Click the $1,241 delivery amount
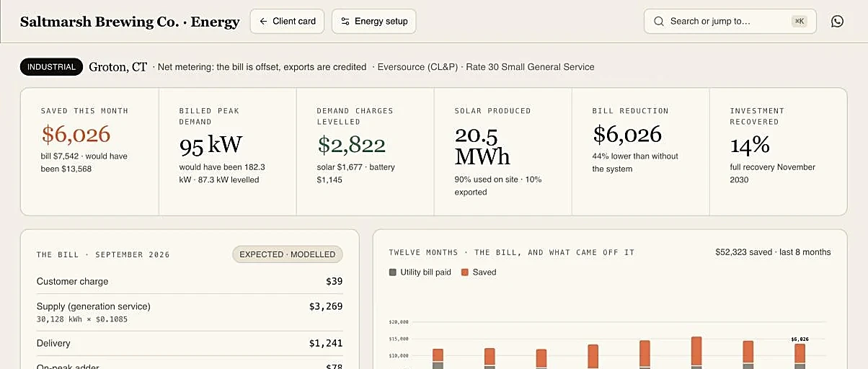 [326, 343]
